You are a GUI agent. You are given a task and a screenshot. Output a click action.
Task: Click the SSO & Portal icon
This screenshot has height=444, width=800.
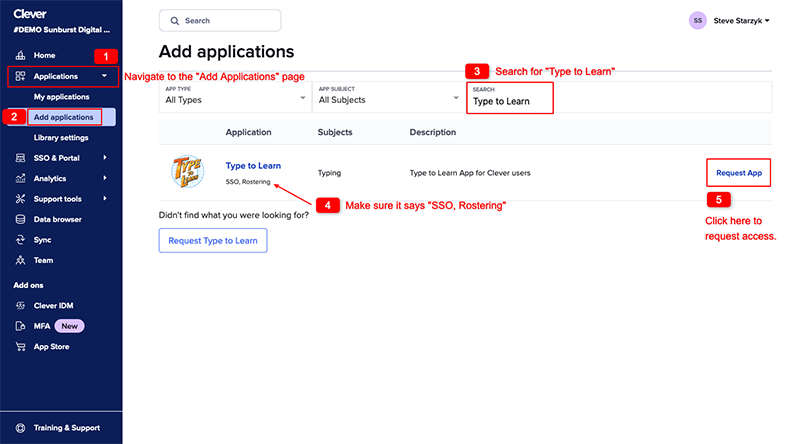click(20, 158)
